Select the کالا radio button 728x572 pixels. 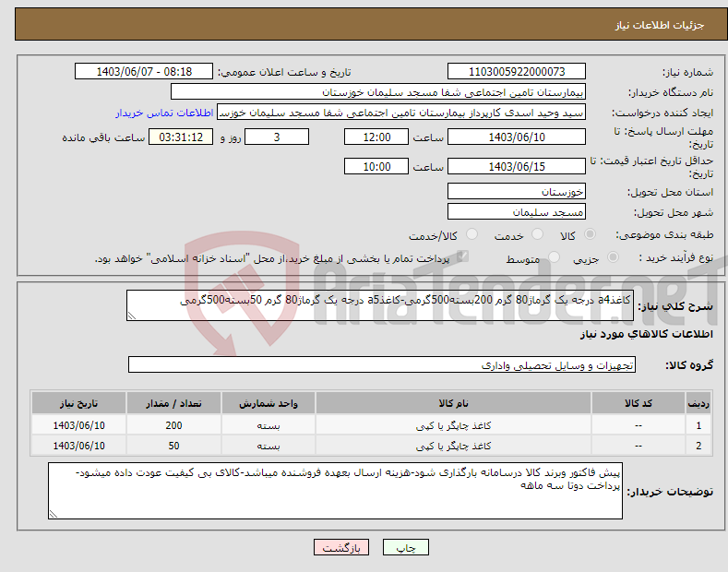(x=590, y=234)
